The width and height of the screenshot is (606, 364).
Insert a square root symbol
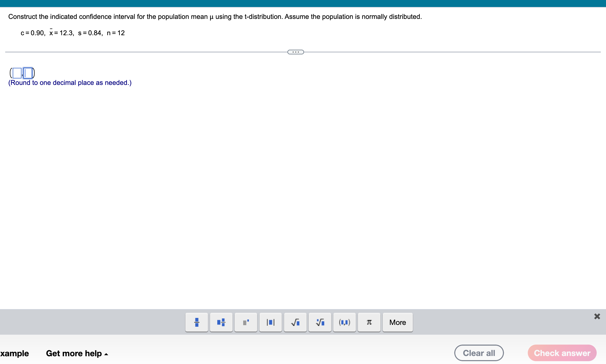pyautogui.click(x=295, y=322)
